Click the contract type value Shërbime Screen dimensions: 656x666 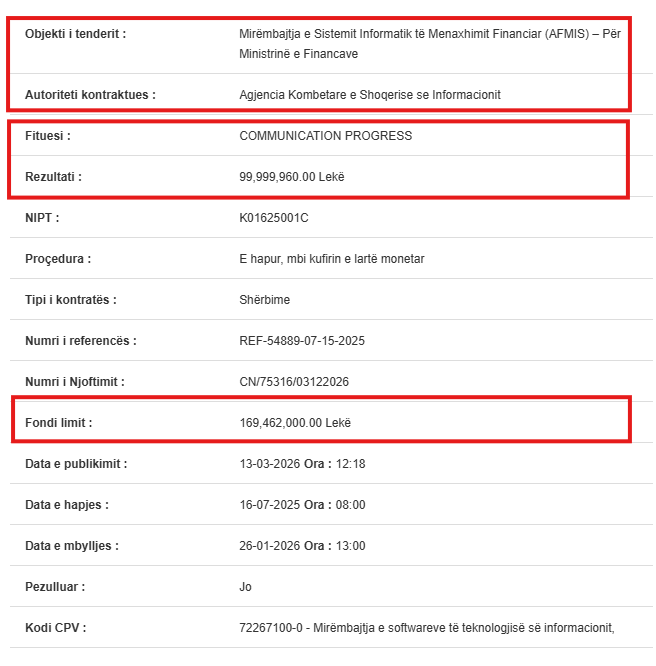(x=265, y=300)
